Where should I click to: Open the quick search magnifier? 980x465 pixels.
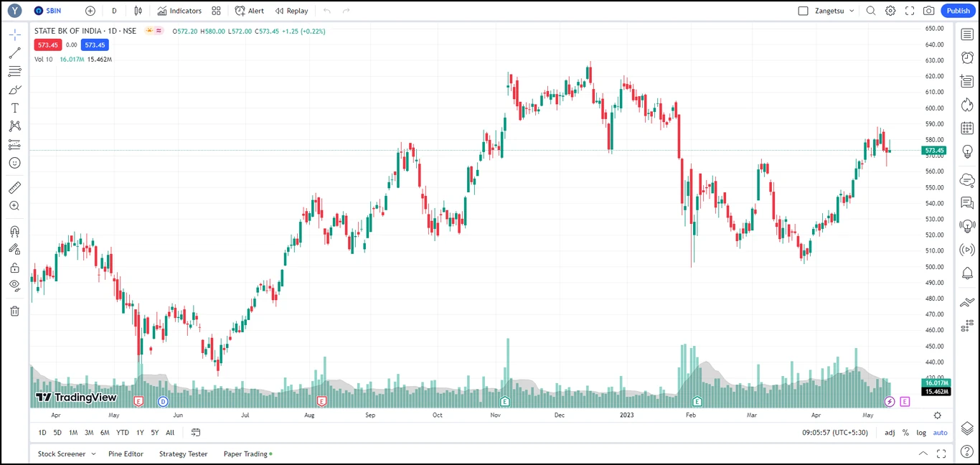[871, 11]
